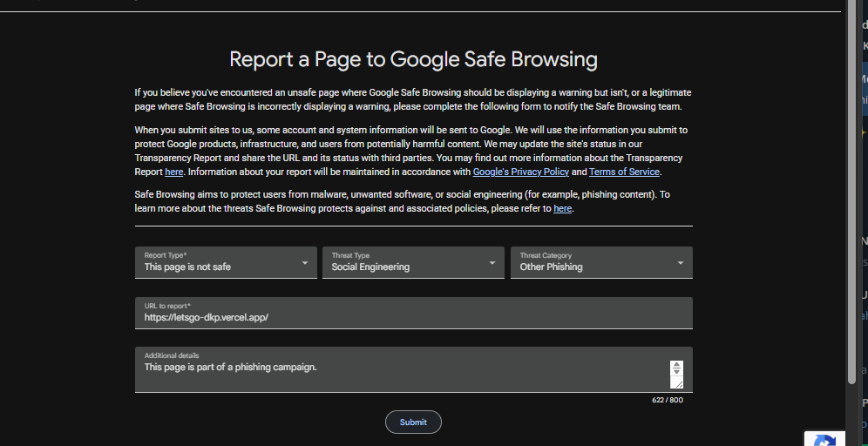Click the reCAPTCHA badge icon
868x446 pixels.
(825, 440)
